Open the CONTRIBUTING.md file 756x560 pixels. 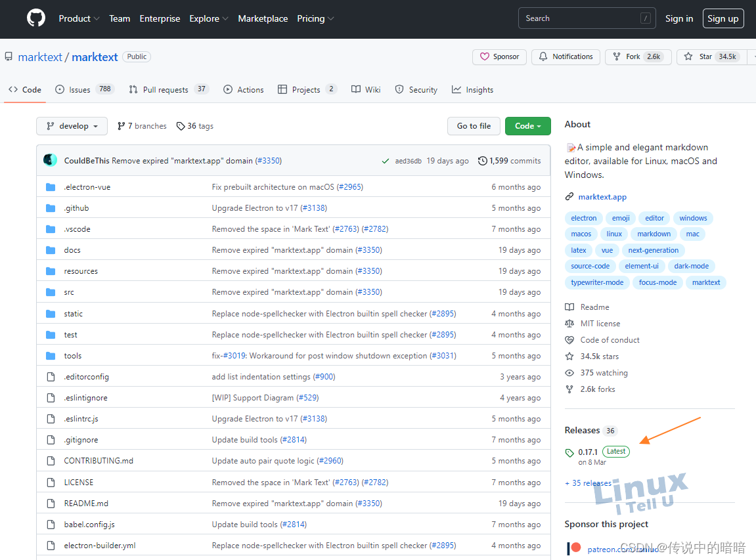pyautogui.click(x=99, y=461)
